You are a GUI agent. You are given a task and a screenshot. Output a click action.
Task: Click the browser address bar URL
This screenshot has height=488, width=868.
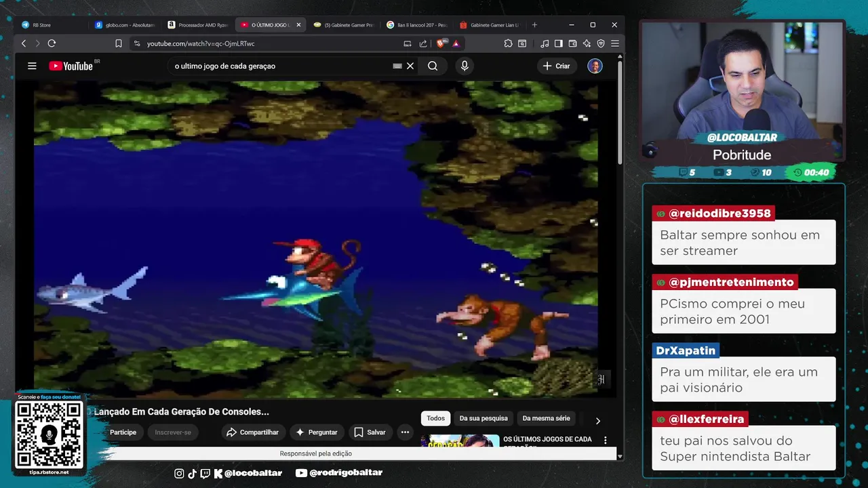pos(201,43)
